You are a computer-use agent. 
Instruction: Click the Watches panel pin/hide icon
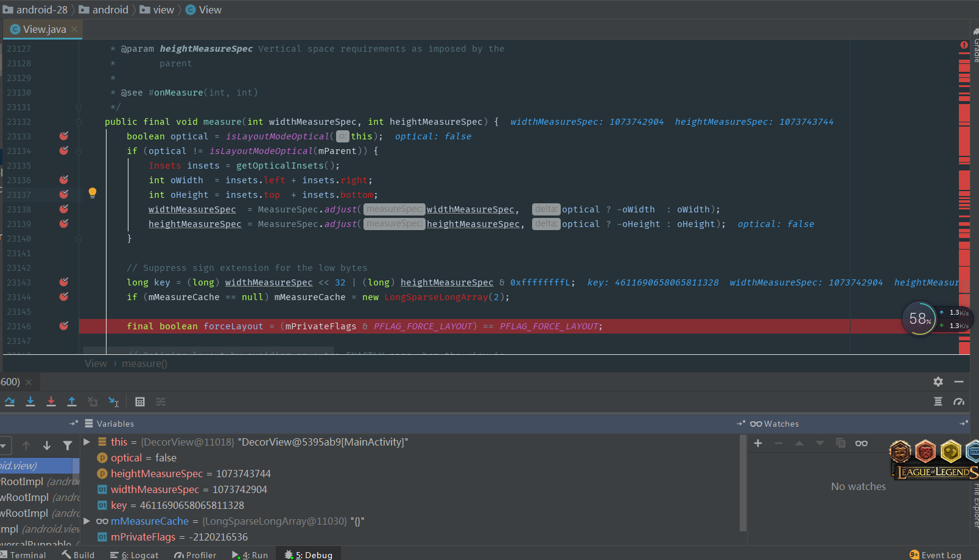[x=963, y=423]
